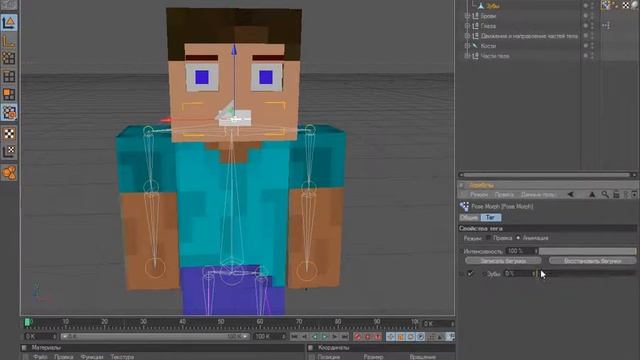Switch to the Тег tab
This screenshot has height=360, width=640.
coord(491,218)
